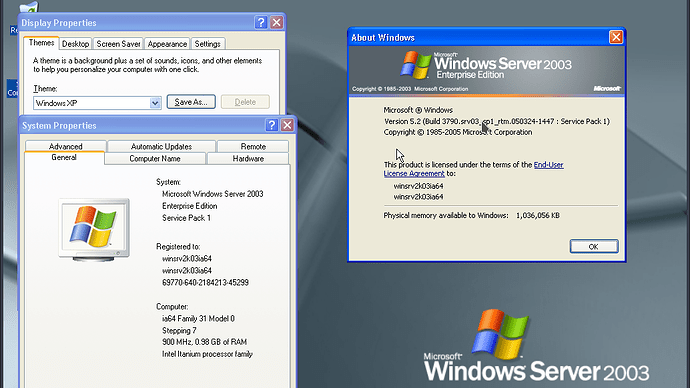Viewport: 690px width, 388px height.
Task: Click System Properties help question-mark icon
Action: pos(272,125)
